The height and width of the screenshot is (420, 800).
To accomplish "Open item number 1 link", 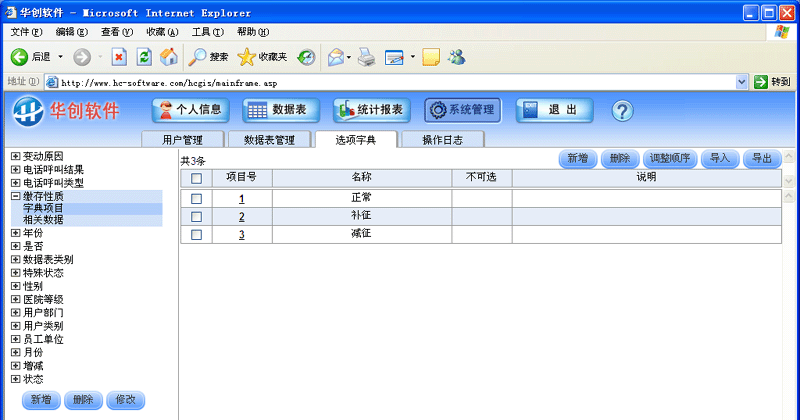I will (x=241, y=199).
